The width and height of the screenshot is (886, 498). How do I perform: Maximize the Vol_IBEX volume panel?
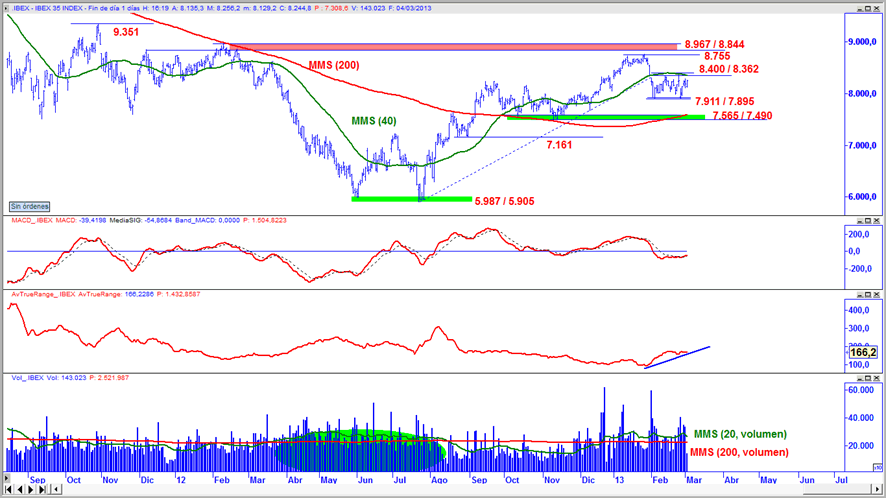click(x=868, y=378)
